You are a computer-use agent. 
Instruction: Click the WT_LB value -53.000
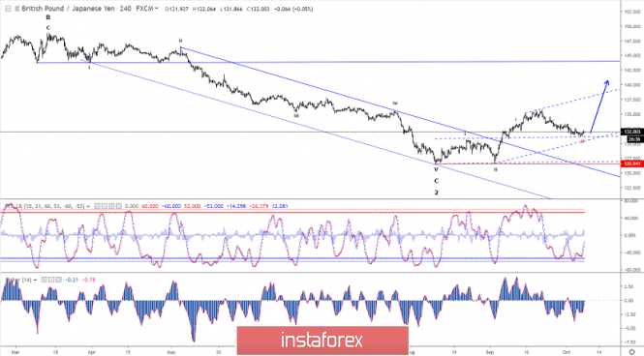[x=214, y=206]
